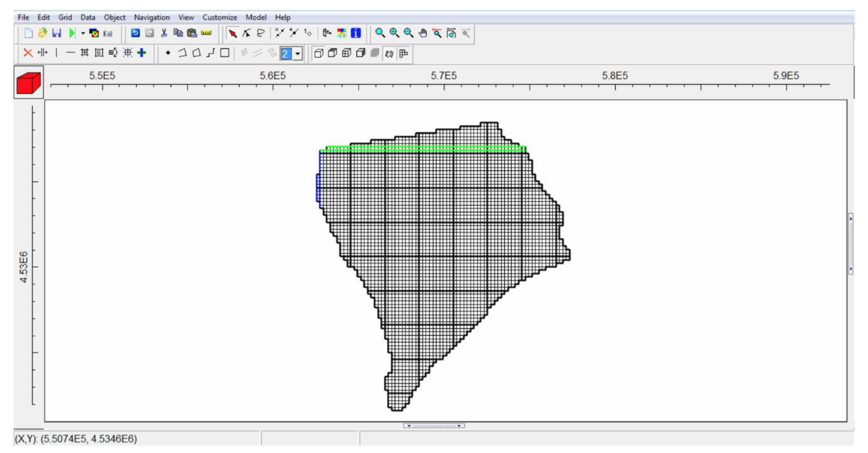
Task: Click the blue info Grid Value icon
Action: [356, 33]
